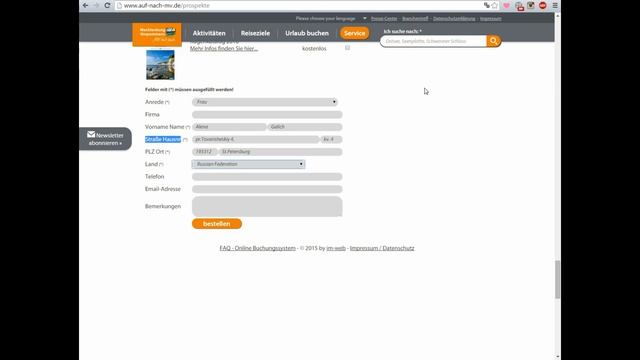The image size is (640, 360).
Task: Click the pink heart extension icon
Action: [x=507, y=6]
